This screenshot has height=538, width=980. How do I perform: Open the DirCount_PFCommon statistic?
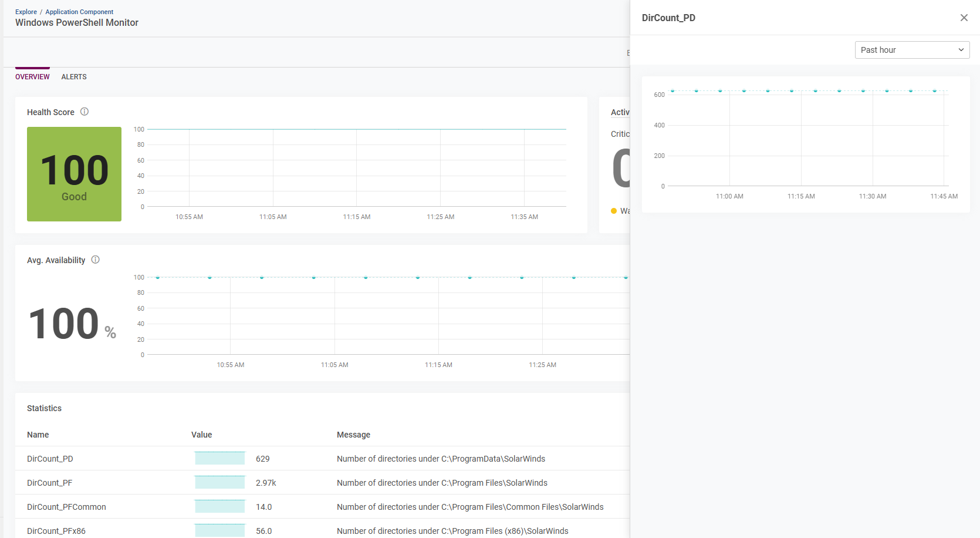[66, 507]
